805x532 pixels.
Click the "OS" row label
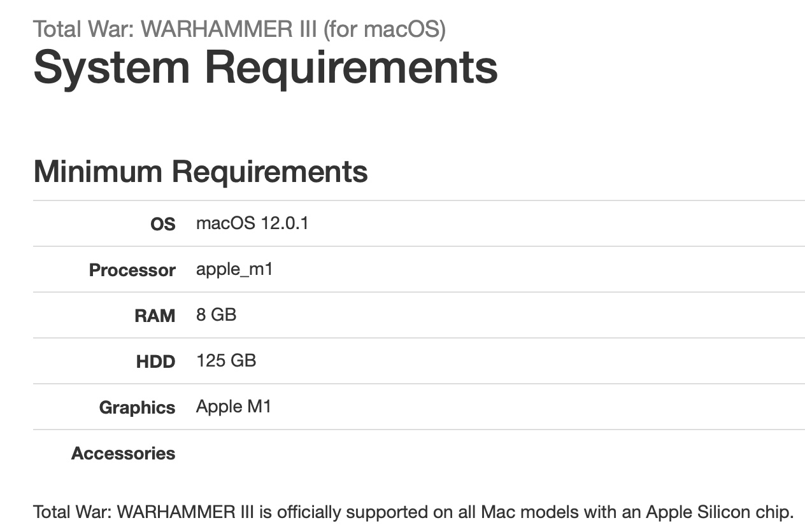162,224
